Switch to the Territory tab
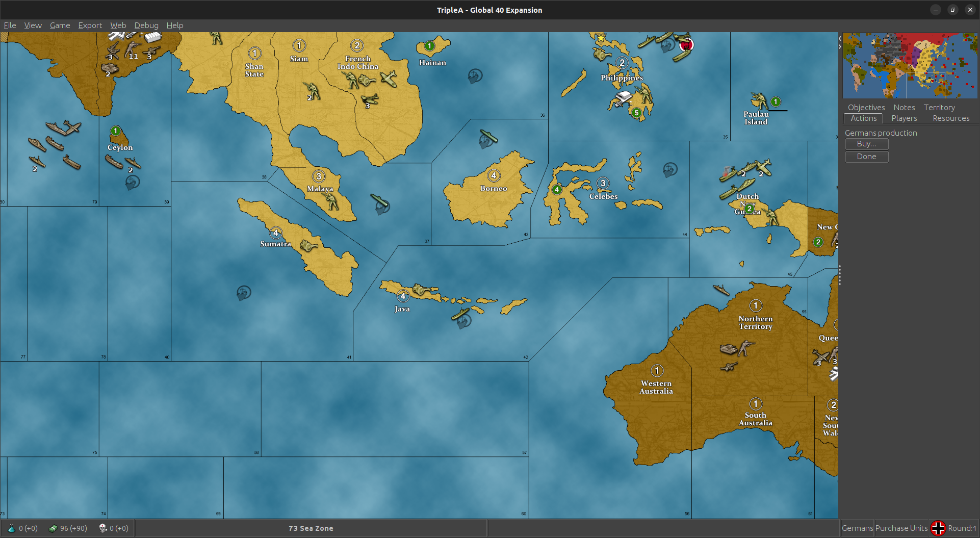Image resolution: width=980 pixels, height=538 pixels. 939,107
